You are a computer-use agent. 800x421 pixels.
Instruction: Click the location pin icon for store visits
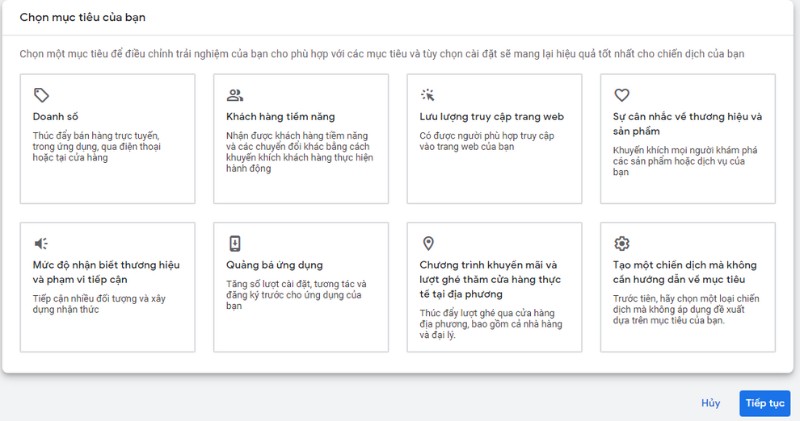pos(428,243)
